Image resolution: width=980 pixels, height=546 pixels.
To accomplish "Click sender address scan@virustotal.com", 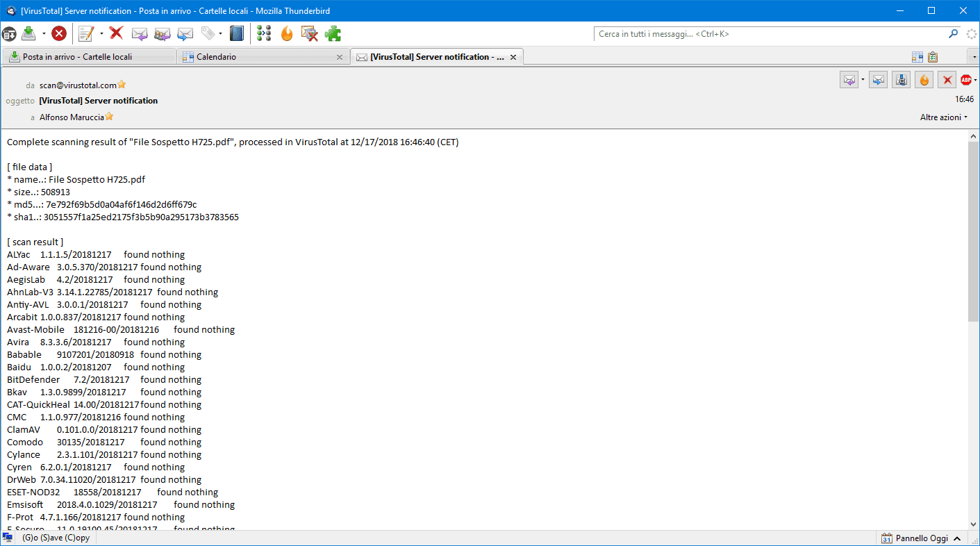I will click(78, 85).
